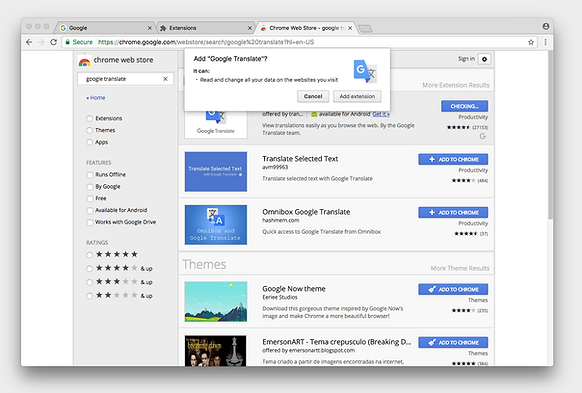The image size is (582, 393).
Task: Select three stars & up filter
Action: click(x=89, y=282)
